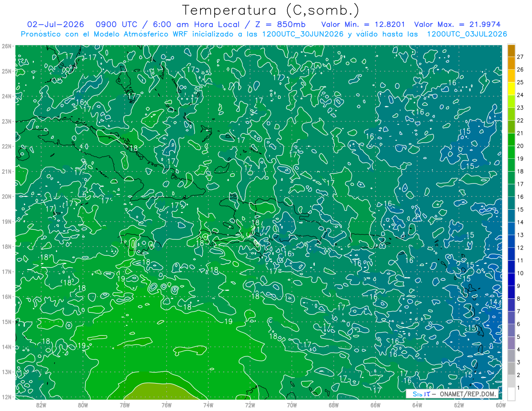532x411 pixels.
Task: Click colorbar label "27"
Action: click(520, 57)
